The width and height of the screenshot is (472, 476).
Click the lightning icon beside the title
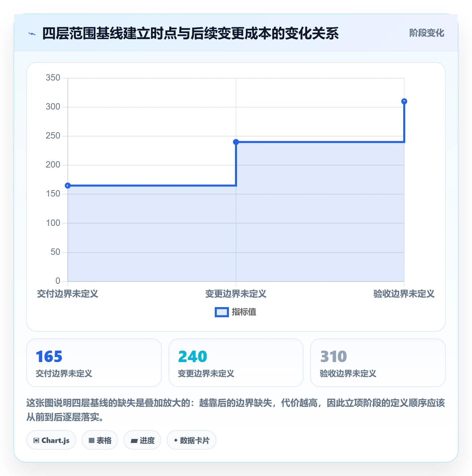coord(32,34)
